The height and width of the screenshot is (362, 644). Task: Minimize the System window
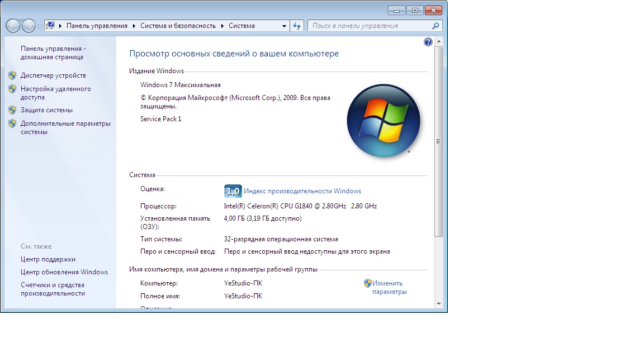[396, 10]
